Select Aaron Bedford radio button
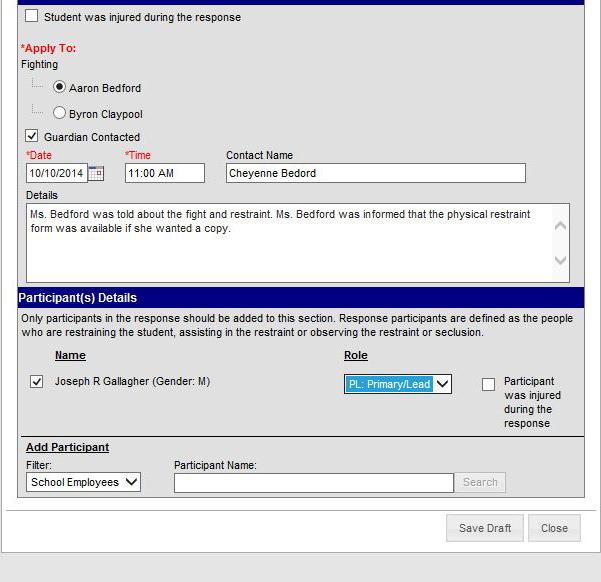 coord(59,87)
